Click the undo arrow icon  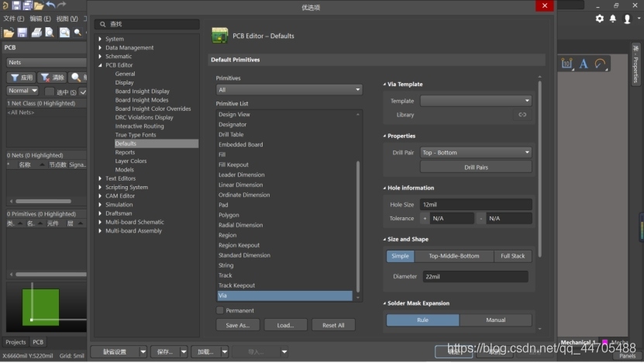51,5
